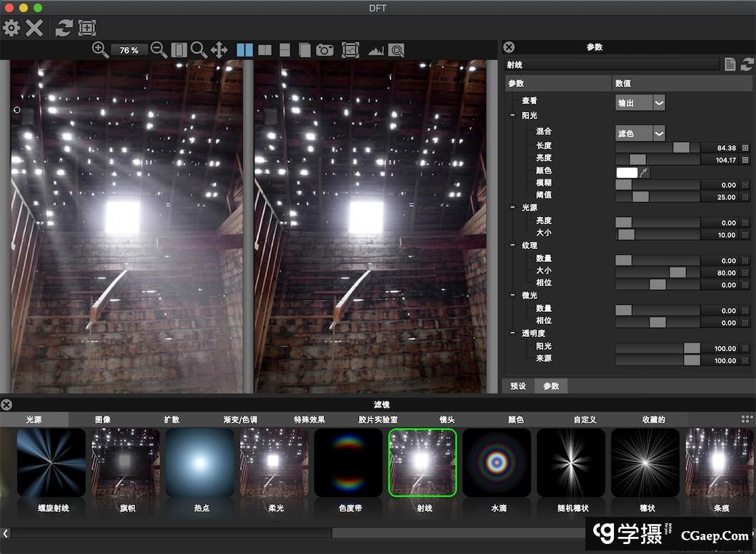This screenshot has width=756, height=554.
Task: Open the 查看 dropdown showing 输出
Action: coord(640,103)
